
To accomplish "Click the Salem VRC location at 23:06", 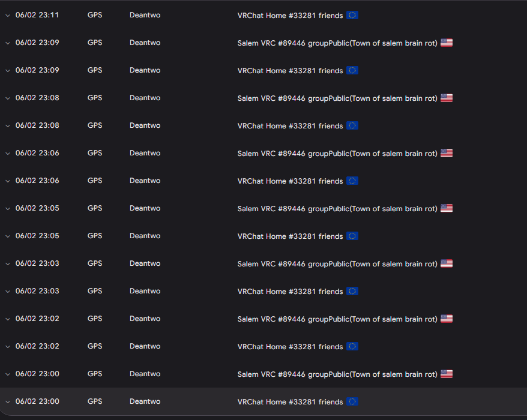I will [x=337, y=153].
